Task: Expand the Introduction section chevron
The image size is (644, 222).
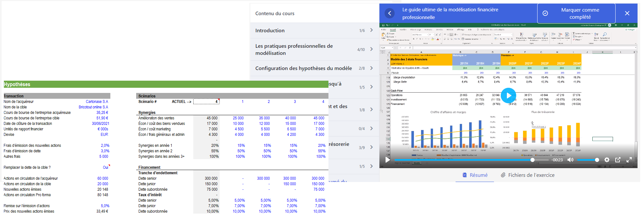Action: point(372,30)
